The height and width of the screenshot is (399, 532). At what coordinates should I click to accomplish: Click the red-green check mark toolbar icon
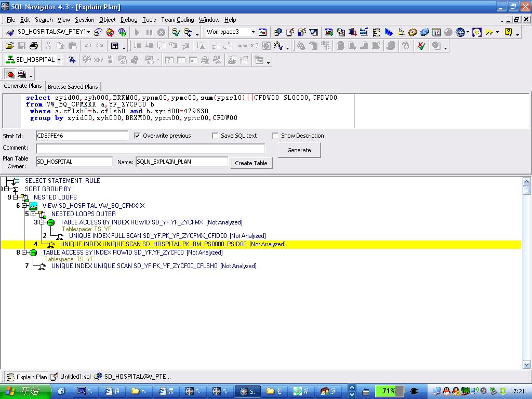click(421, 46)
